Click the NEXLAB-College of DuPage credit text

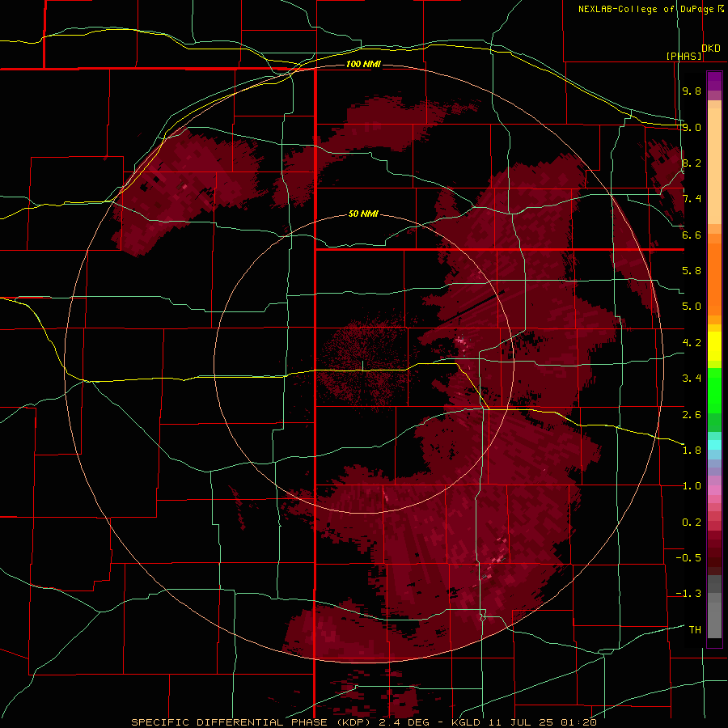pos(646,9)
